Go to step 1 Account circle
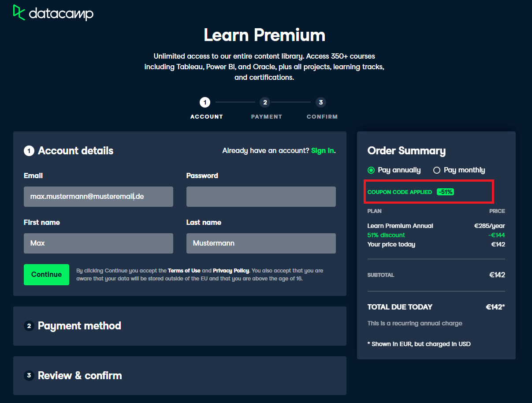This screenshot has width=532, height=403. [205, 102]
